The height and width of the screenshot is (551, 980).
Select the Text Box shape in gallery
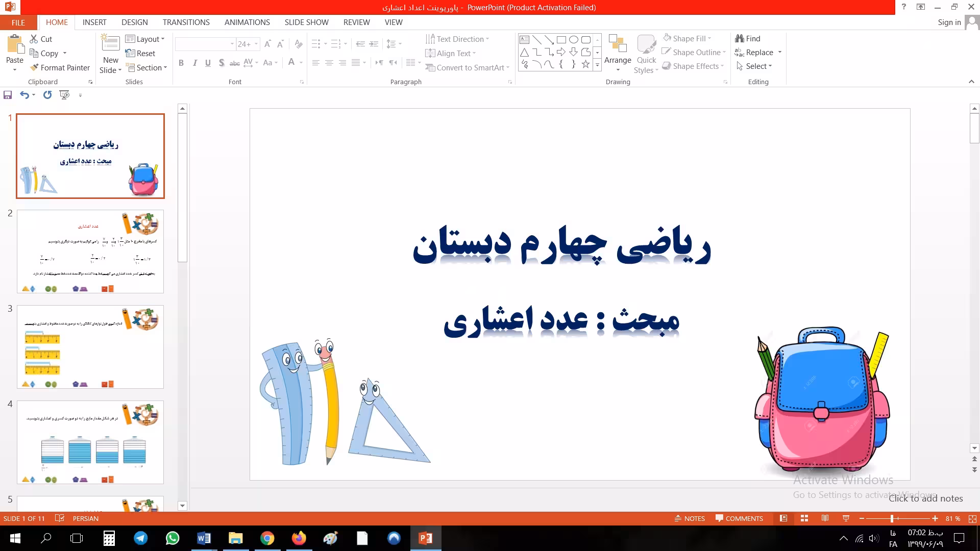click(x=524, y=40)
